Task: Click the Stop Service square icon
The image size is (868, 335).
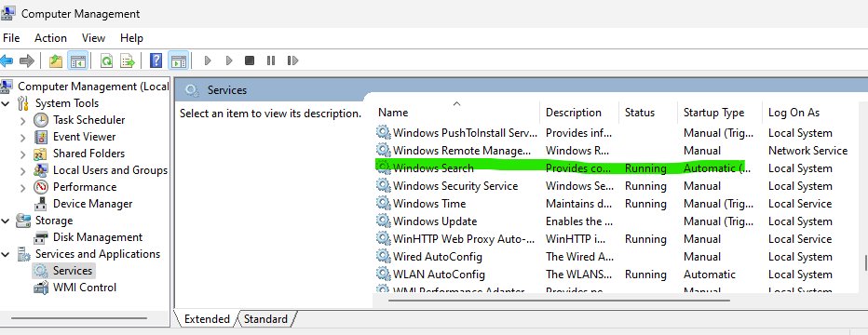Action: [250, 60]
